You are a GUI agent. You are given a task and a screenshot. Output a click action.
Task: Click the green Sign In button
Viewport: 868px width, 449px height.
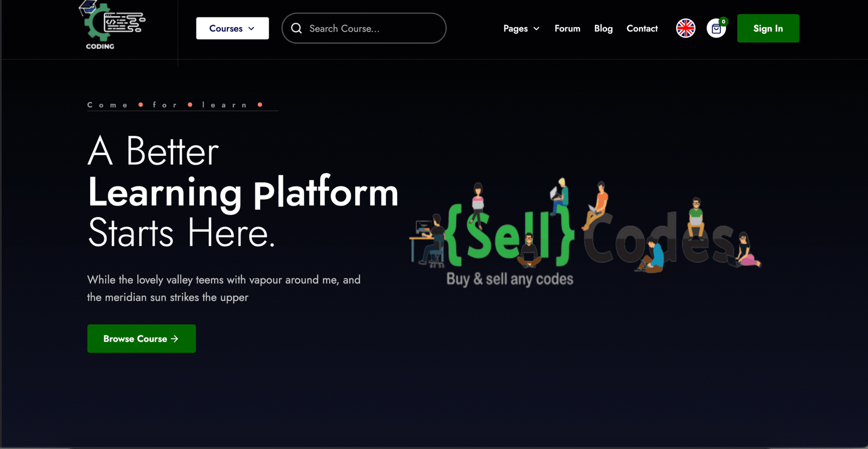pyautogui.click(x=768, y=28)
